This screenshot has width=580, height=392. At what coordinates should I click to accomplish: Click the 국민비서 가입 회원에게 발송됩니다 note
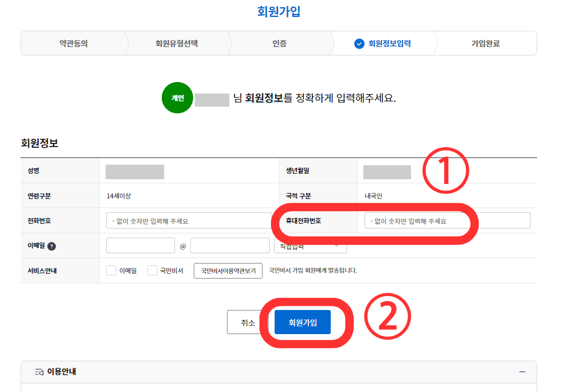click(x=313, y=270)
